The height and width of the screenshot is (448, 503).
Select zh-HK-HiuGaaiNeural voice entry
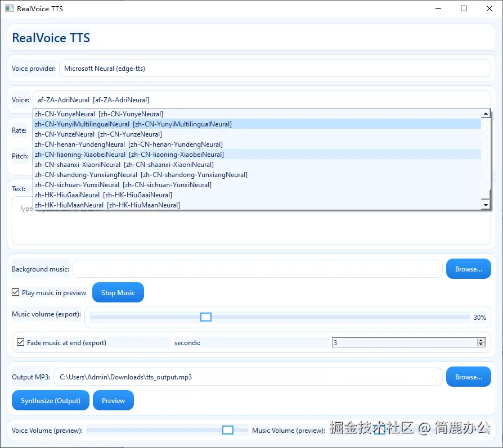coord(257,195)
